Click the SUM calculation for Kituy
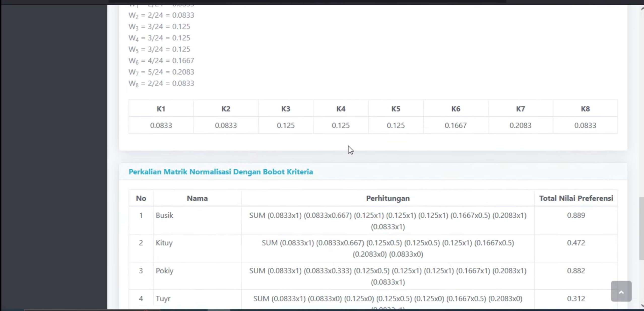 (388, 248)
